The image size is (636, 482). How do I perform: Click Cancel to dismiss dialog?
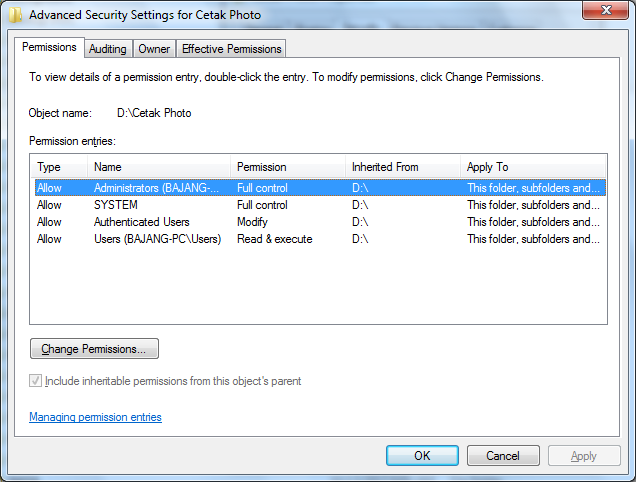pyautogui.click(x=502, y=456)
